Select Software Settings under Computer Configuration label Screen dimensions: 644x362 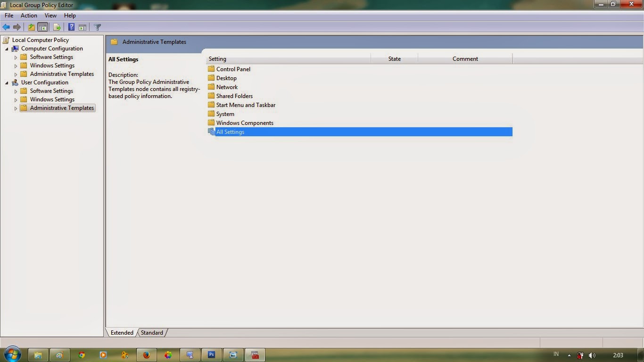(x=51, y=57)
